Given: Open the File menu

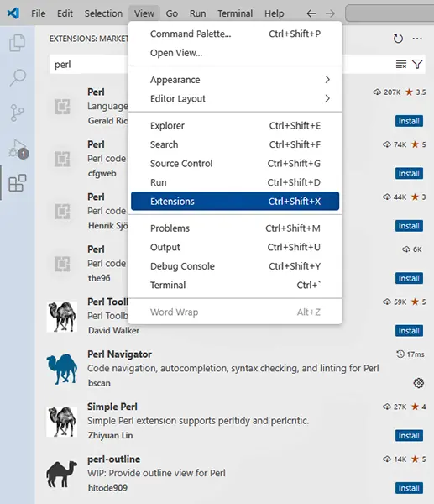Looking at the screenshot, I should point(39,13).
